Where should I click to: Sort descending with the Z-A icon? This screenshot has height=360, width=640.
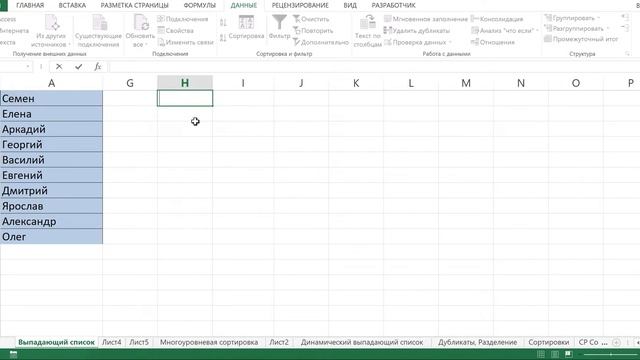click(223, 38)
